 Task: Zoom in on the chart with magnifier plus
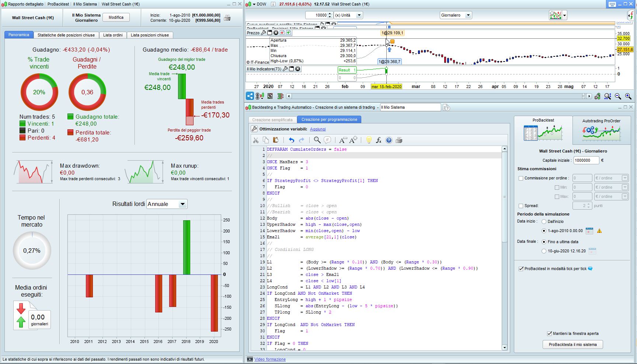tap(628, 96)
